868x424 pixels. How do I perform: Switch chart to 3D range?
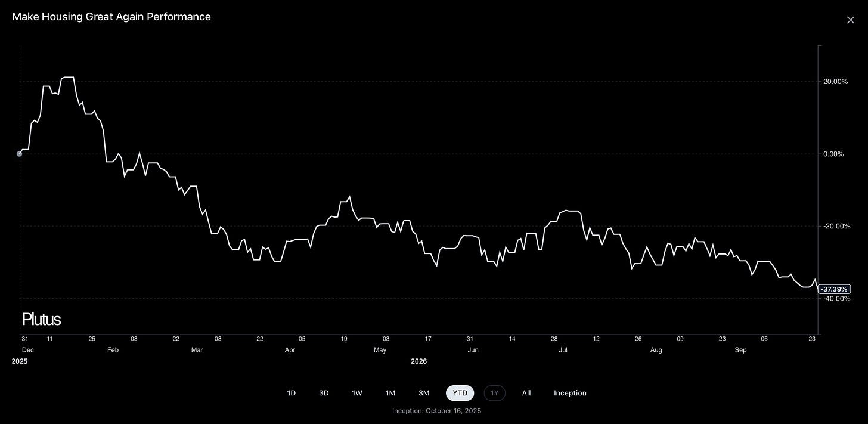324,393
